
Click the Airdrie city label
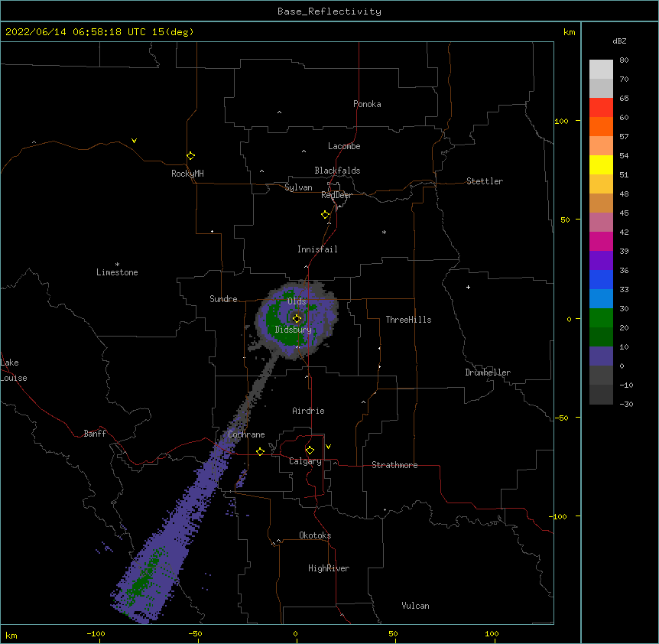coord(308,411)
